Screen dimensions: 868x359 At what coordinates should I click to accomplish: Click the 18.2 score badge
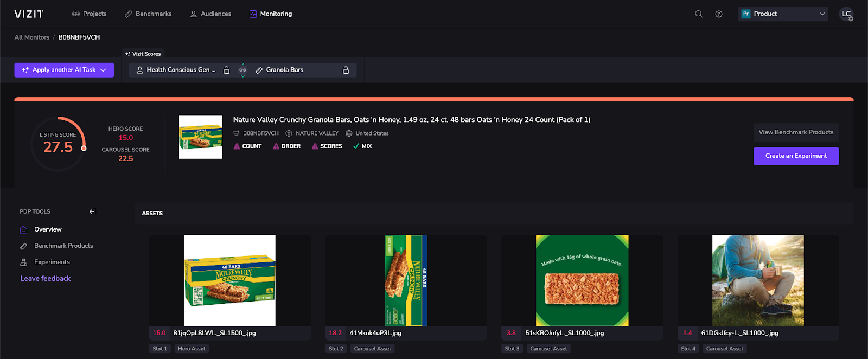click(x=335, y=333)
